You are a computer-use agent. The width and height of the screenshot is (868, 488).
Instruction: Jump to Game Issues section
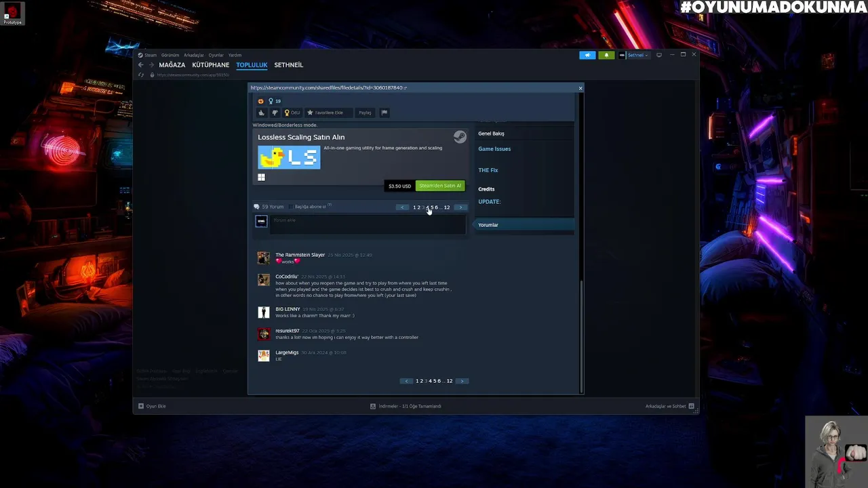pyautogui.click(x=494, y=149)
